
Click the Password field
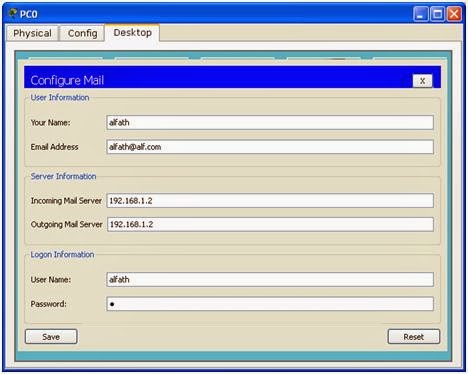[x=270, y=304]
